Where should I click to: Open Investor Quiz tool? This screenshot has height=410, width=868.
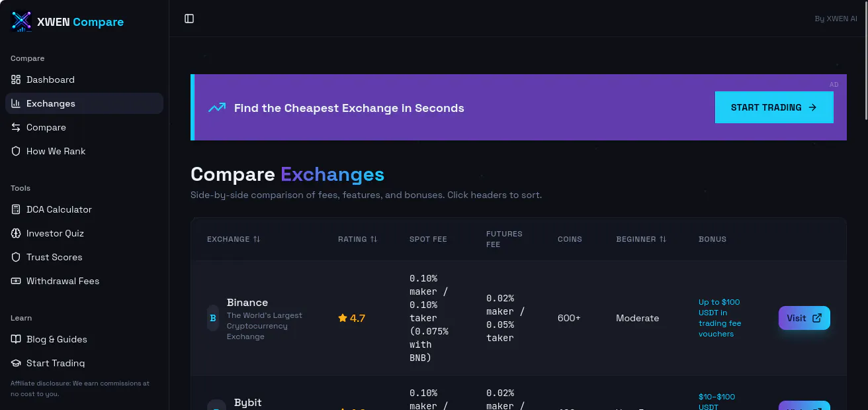pyautogui.click(x=84, y=233)
